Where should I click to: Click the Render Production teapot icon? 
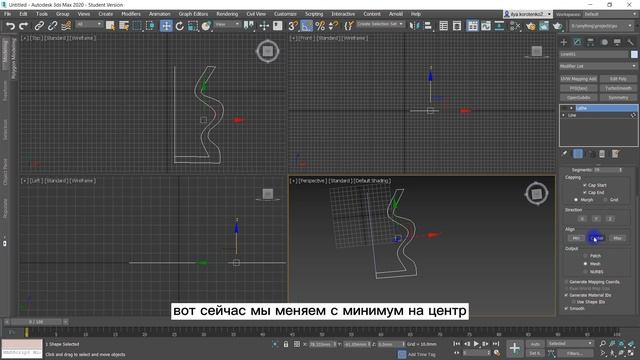click(x=558, y=26)
